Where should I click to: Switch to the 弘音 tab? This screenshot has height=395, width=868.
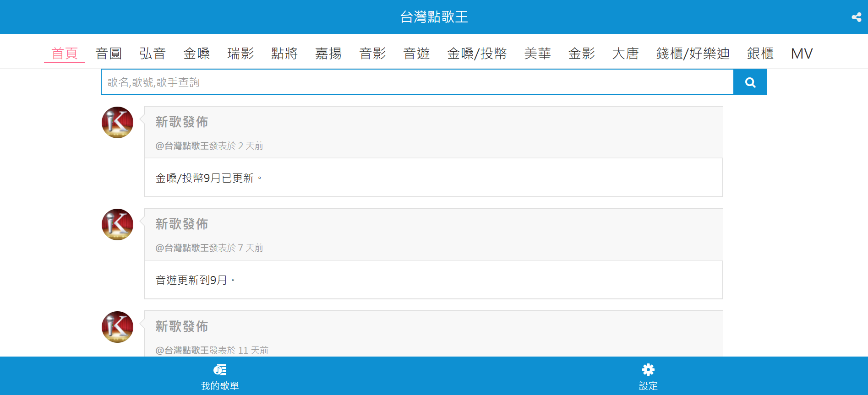(x=153, y=54)
